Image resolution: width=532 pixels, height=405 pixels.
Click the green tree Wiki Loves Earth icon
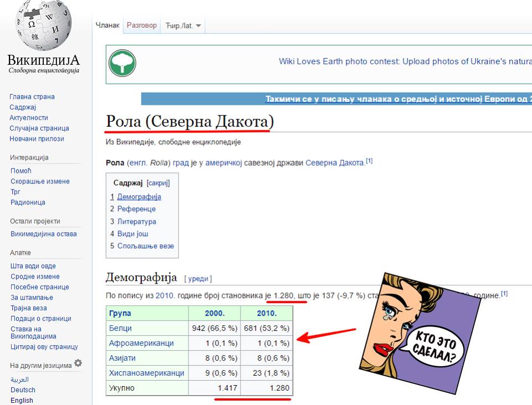(122, 63)
